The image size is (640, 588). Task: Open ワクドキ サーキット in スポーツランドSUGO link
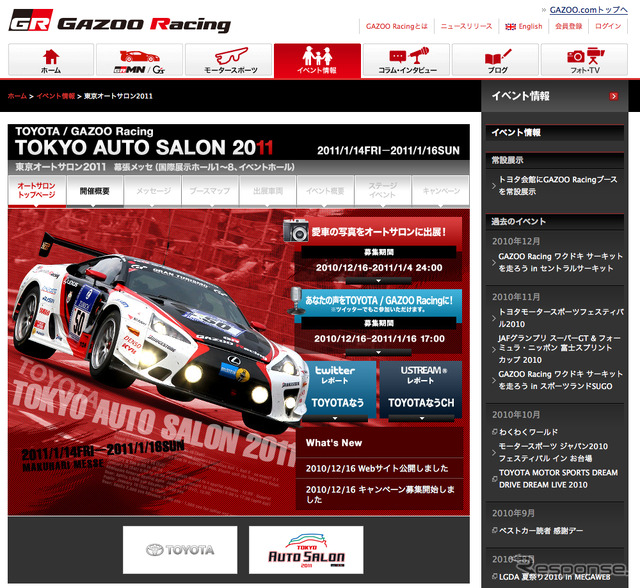(x=560, y=380)
